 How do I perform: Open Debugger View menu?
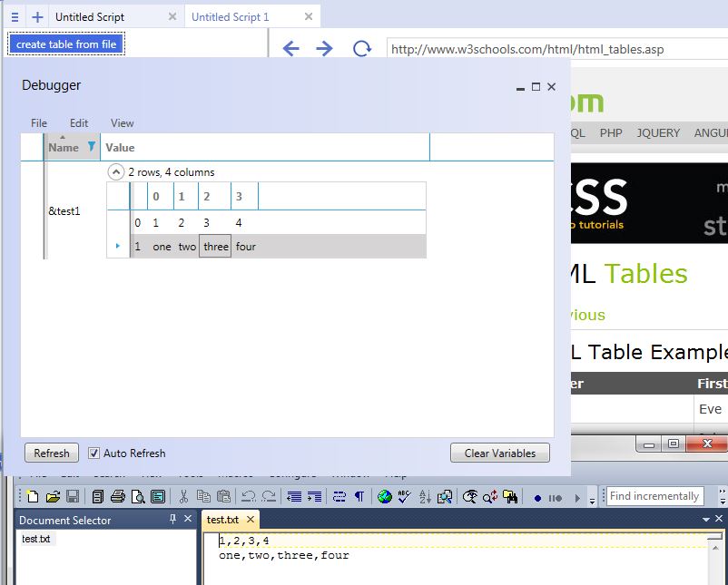click(x=123, y=123)
